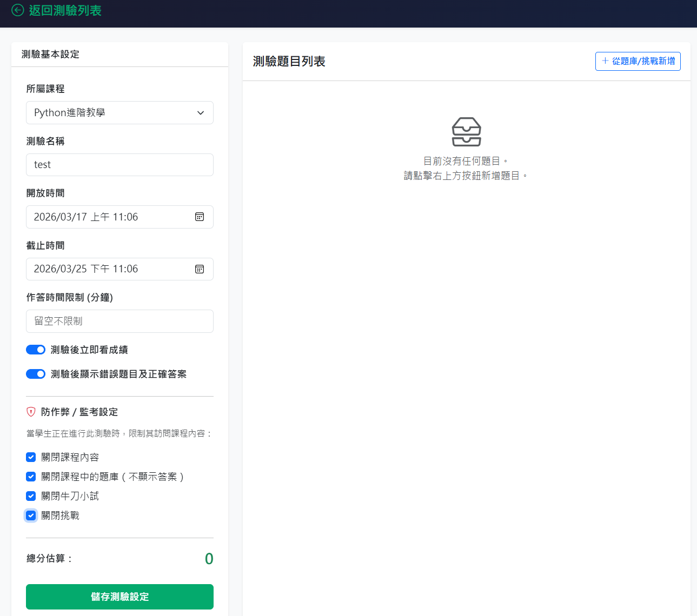Uncheck 關閉課程中的題庫 checkbox

pos(31,477)
